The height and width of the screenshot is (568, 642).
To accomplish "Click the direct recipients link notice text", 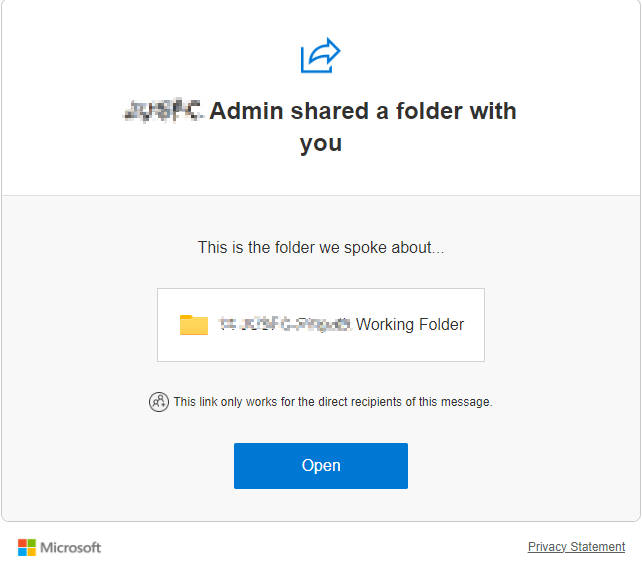I will [333, 402].
